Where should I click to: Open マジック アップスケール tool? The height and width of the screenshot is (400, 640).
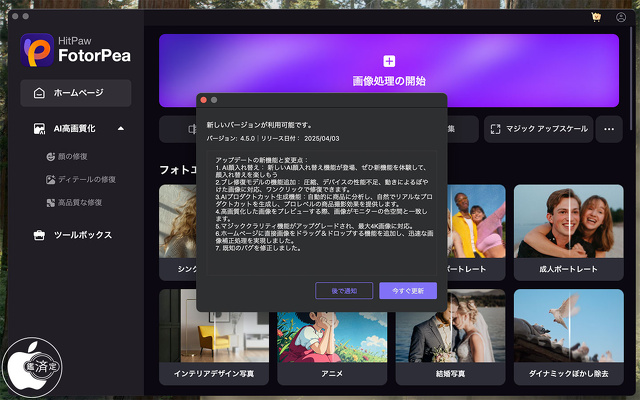(x=538, y=129)
